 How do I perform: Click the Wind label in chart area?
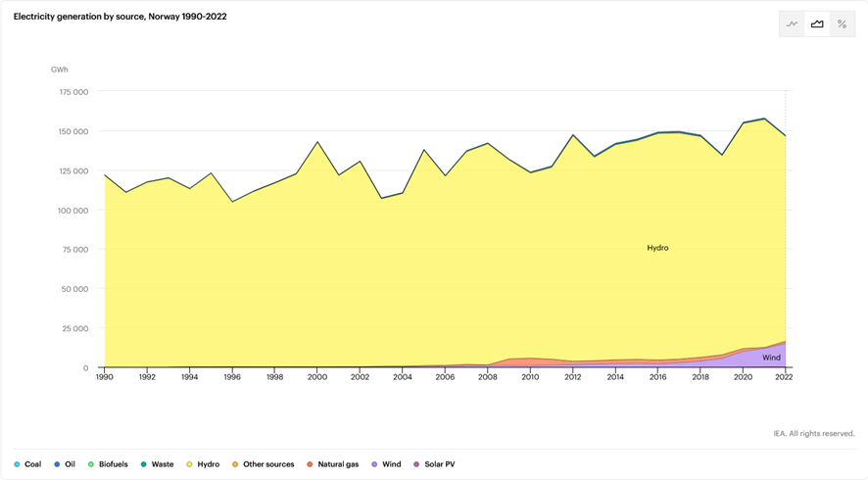click(x=771, y=358)
